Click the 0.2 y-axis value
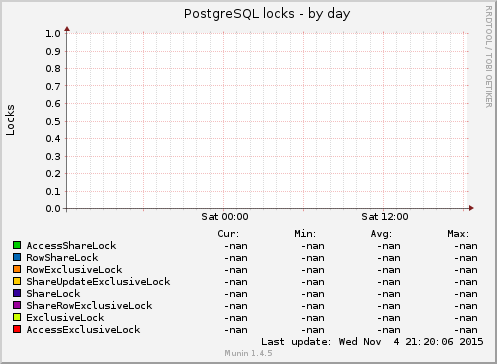 53,174
